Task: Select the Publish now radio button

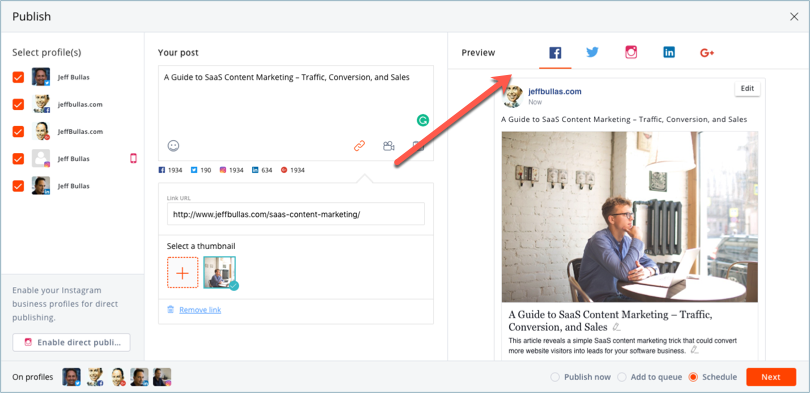Action: coord(555,377)
